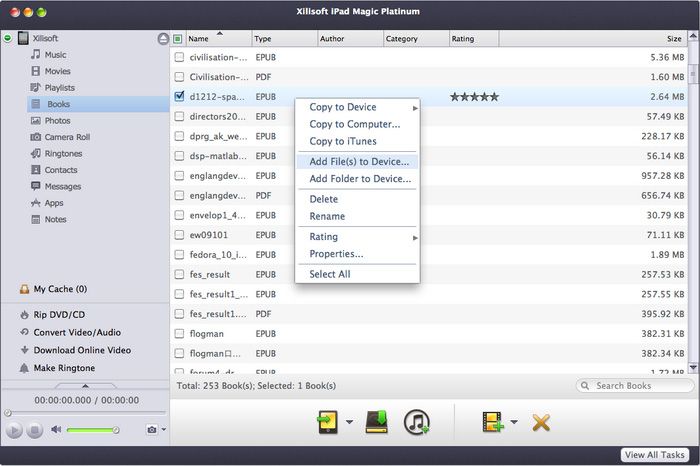700x466 pixels.
Task: Click the View All Tasks button
Action: click(x=654, y=455)
